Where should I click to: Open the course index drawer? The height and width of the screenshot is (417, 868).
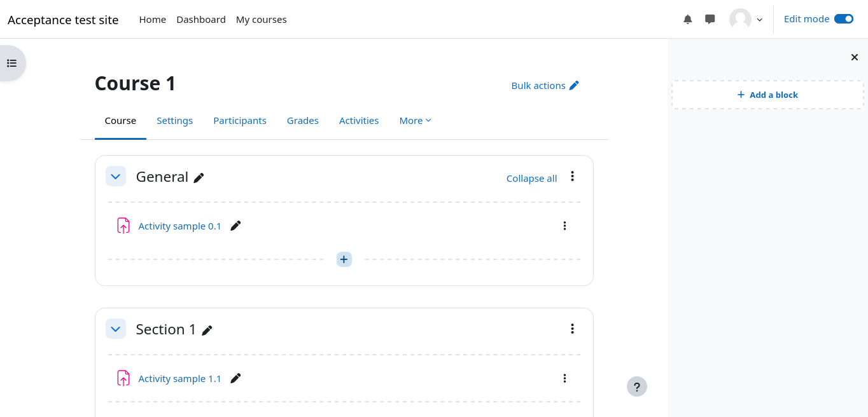11,63
